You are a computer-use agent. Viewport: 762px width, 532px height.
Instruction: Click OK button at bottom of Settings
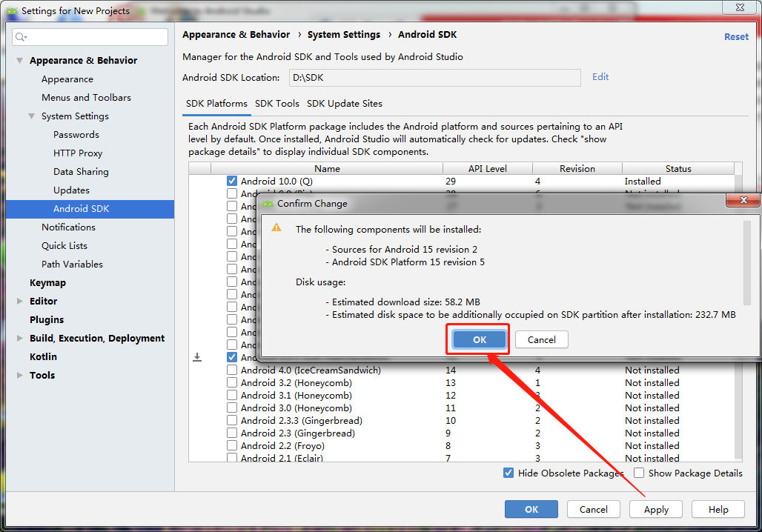(x=531, y=509)
